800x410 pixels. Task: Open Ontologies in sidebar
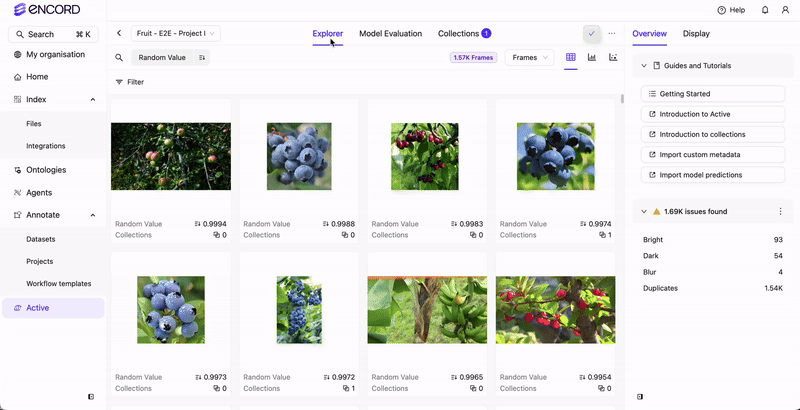[x=40, y=170]
